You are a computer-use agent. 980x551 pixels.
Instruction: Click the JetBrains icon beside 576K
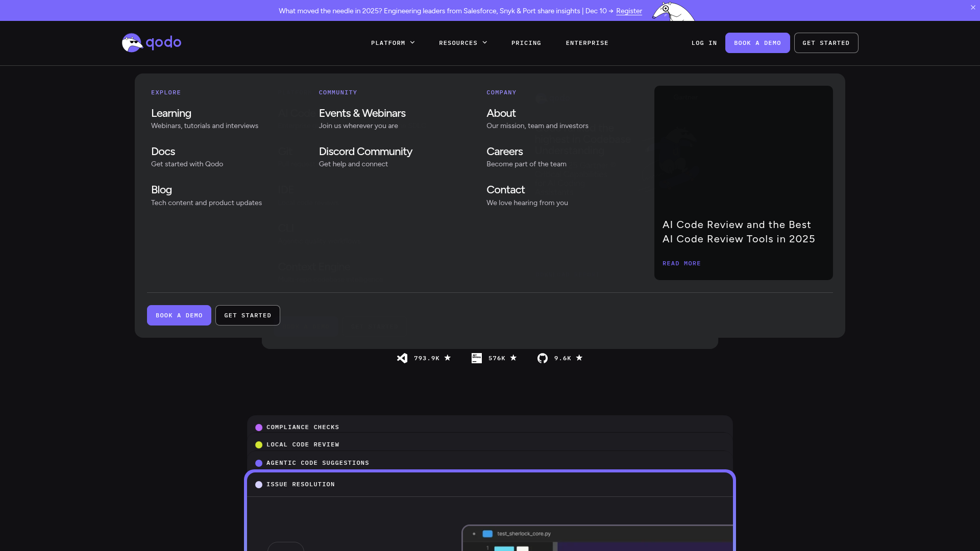[x=477, y=358]
